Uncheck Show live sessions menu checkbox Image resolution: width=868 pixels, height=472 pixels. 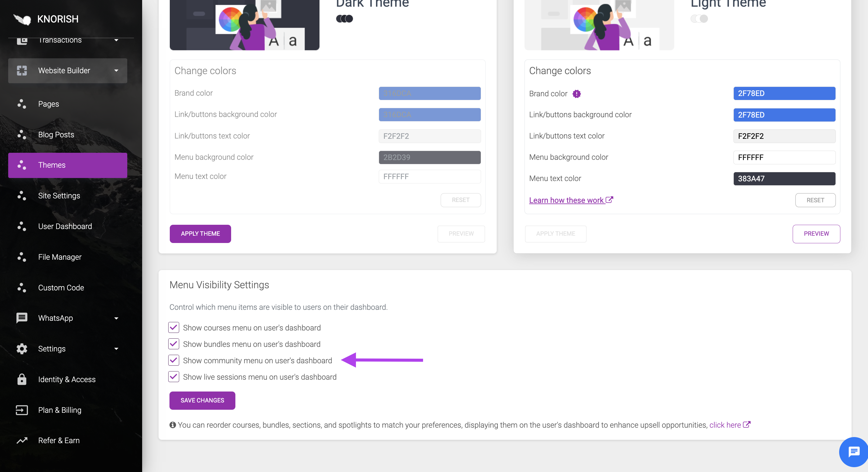point(173,377)
